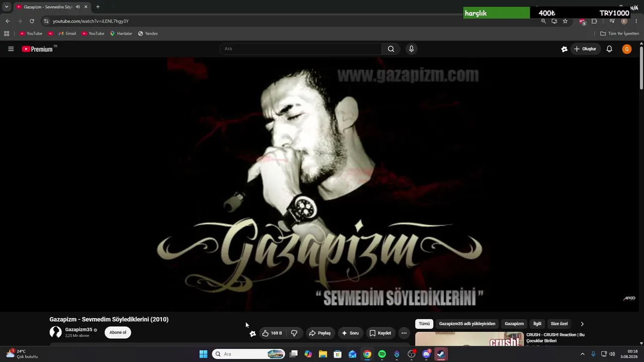Open Chrome media controls icon
The height and width of the screenshot is (362, 644).
(612, 21)
